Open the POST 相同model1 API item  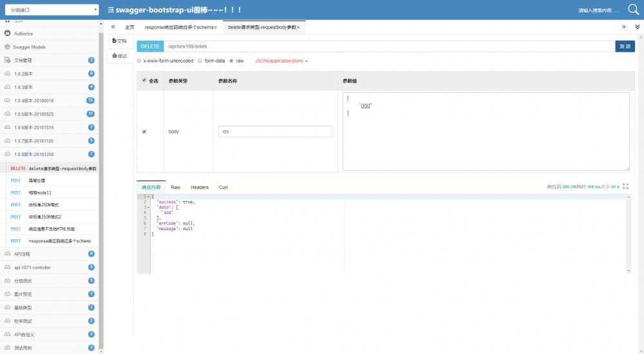tap(52, 192)
